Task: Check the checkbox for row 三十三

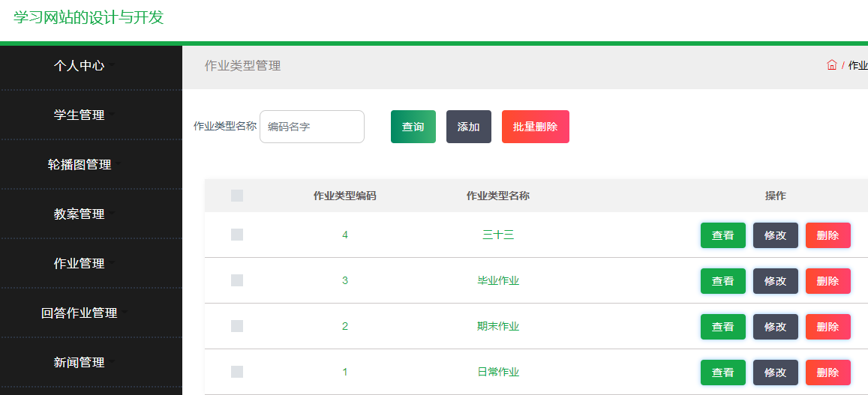Action: 237,235
